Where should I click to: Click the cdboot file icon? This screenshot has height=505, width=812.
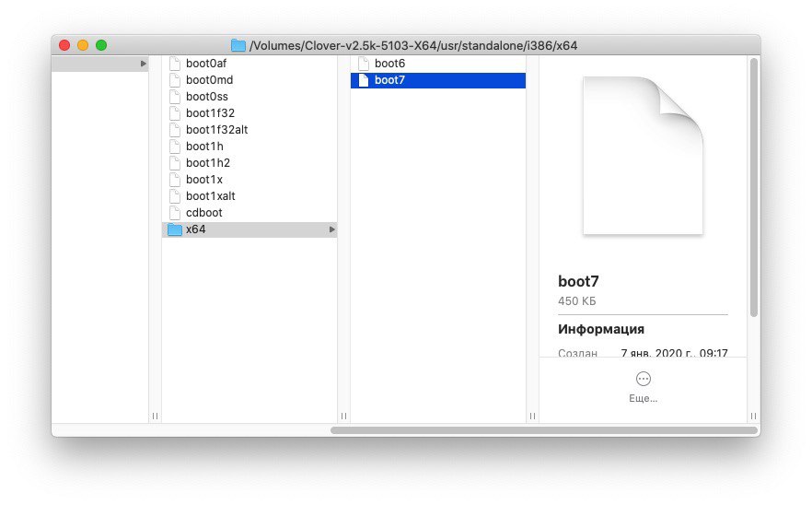(x=175, y=213)
